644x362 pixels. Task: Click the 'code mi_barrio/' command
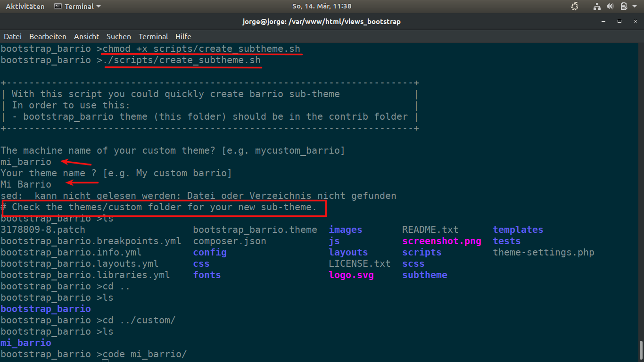tap(145, 354)
